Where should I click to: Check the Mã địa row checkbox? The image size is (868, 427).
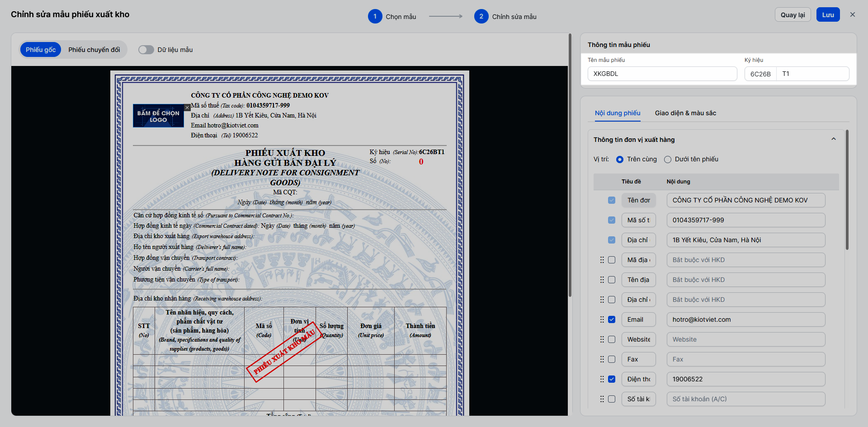[x=612, y=260]
